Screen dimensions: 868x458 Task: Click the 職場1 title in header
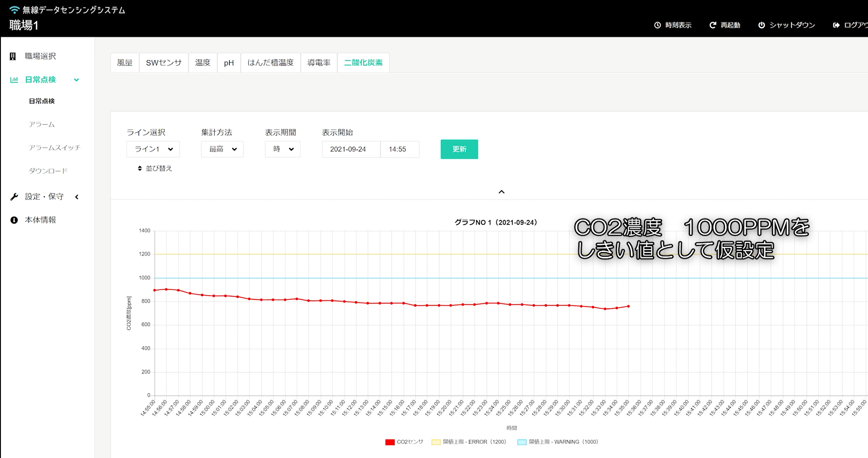tap(24, 25)
